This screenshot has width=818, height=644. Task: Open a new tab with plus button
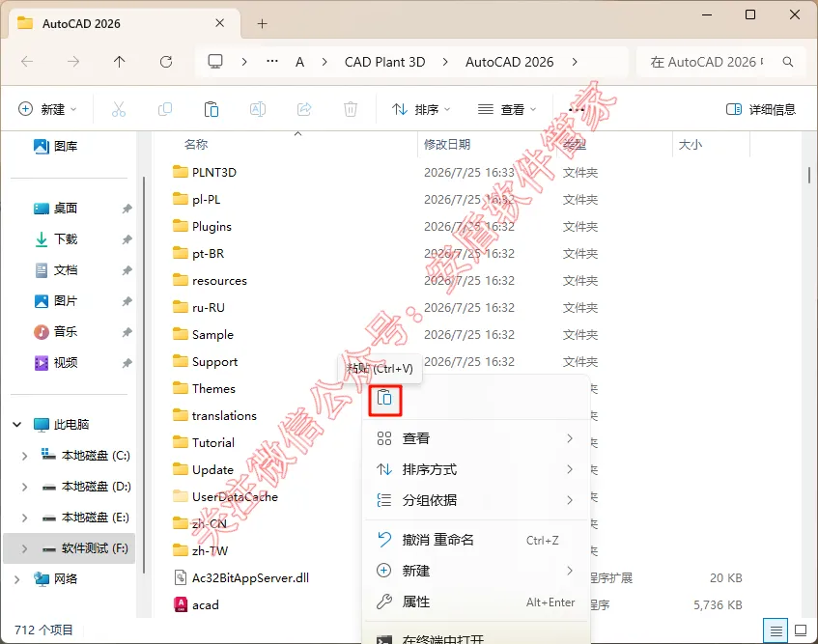click(263, 23)
